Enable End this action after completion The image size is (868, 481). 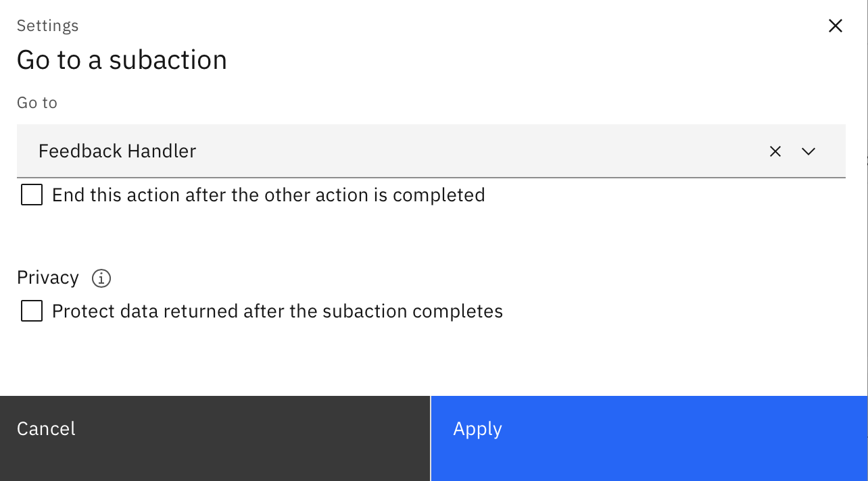tap(31, 195)
